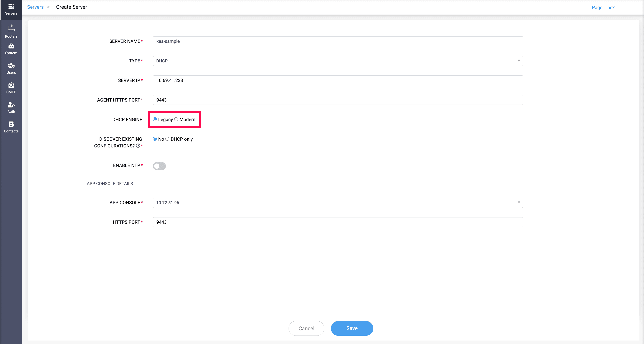Click into the Server Name field
This screenshot has width=644, height=344.
tap(338, 41)
